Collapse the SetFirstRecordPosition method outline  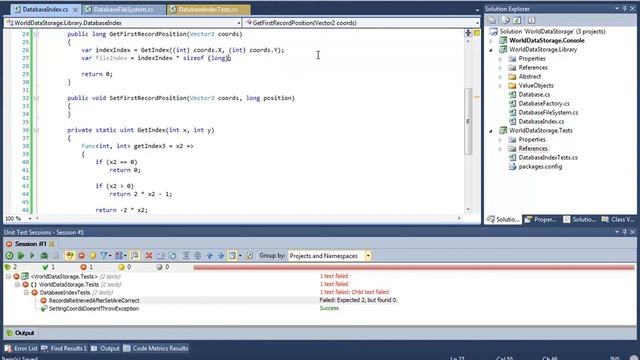coord(36,98)
